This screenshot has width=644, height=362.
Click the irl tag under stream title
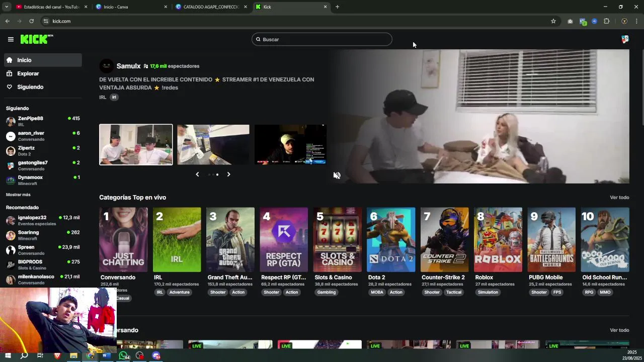click(114, 97)
